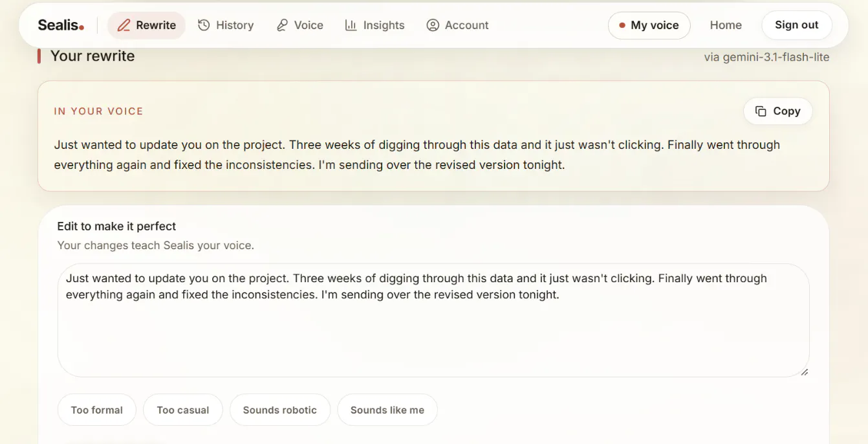The height and width of the screenshot is (444, 868).
Task: Click the Sign out button
Action: 797,25
